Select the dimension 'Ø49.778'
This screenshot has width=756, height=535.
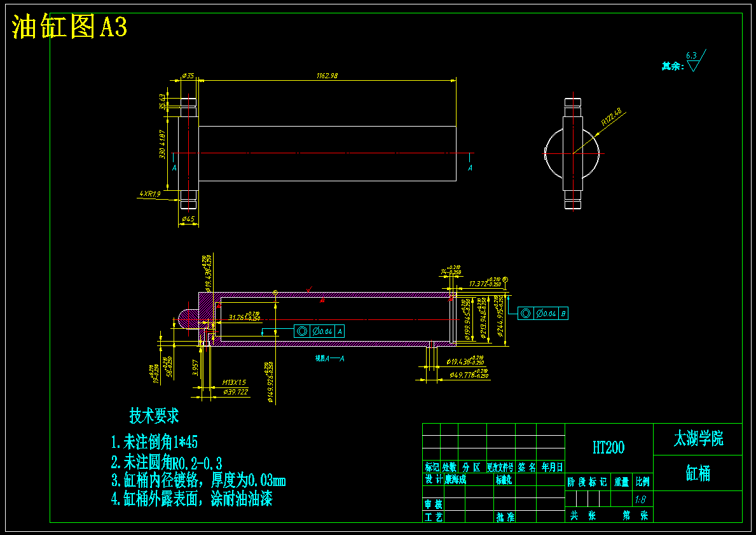click(469, 374)
